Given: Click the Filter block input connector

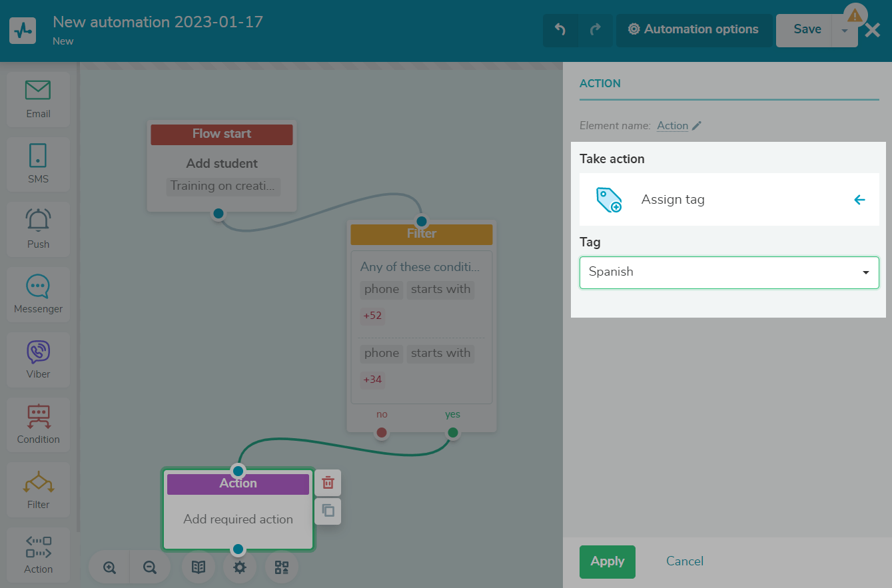Looking at the screenshot, I should (421, 221).
